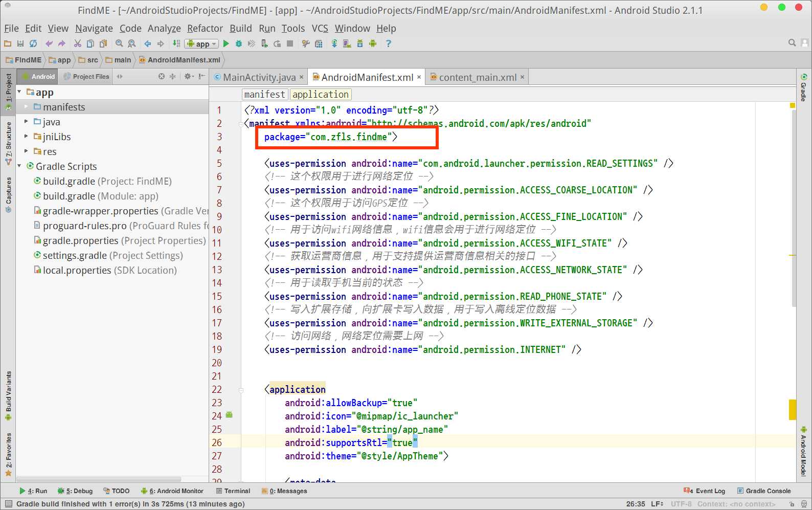Screen dimensions: 812x510
Task: Click the Scroll from Source target icon
Action: click(162, 76)
